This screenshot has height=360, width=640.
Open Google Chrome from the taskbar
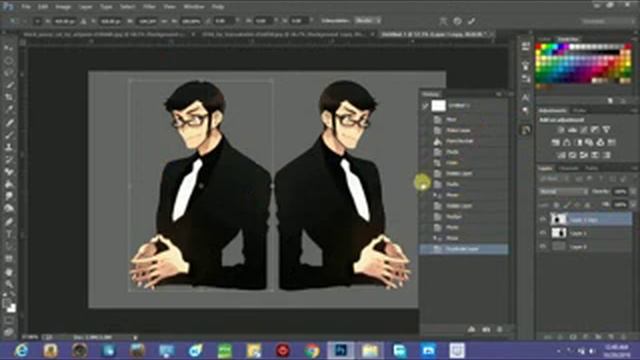[x=311, y=350]
